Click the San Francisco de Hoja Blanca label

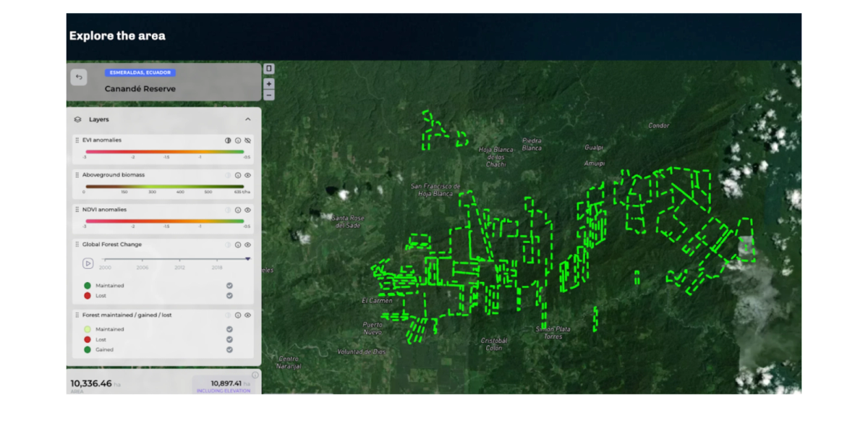click(435, 190)
